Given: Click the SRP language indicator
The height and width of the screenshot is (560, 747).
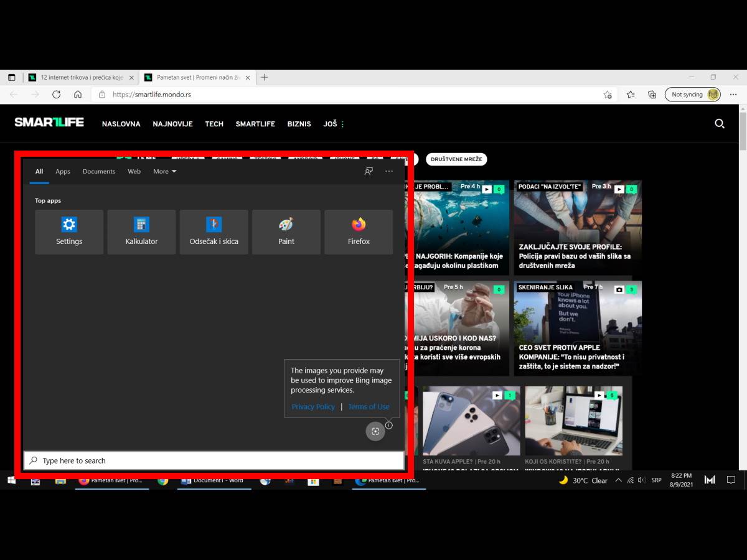Looking at the screenshot, I should [656, 480].
